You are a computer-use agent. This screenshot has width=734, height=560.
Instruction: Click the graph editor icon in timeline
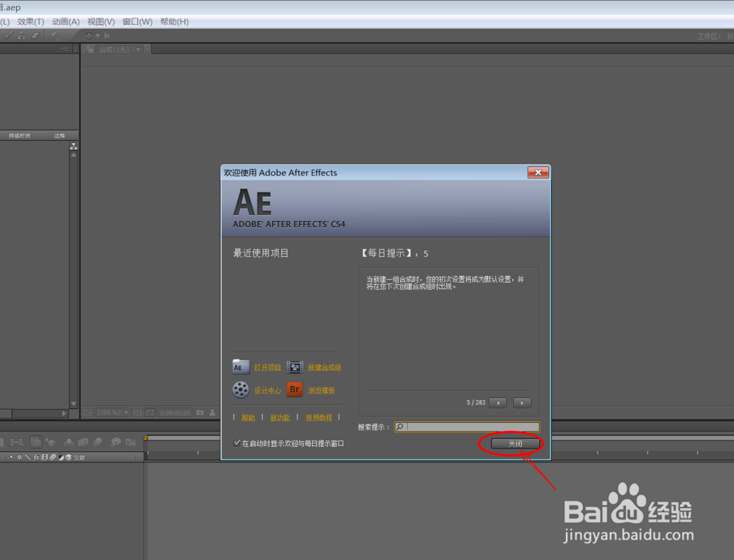coord(131,442)
